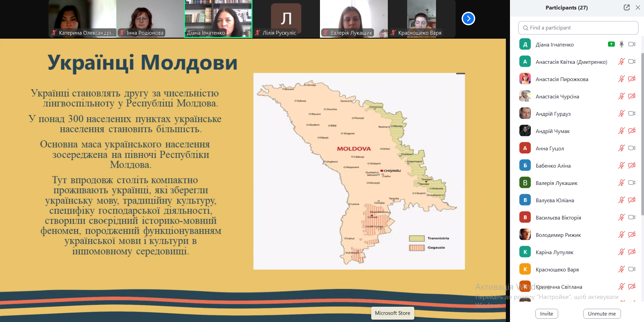Select Валерія Лукашик in participants list
The width and height of the screenshot is (644, 322).
556,183
